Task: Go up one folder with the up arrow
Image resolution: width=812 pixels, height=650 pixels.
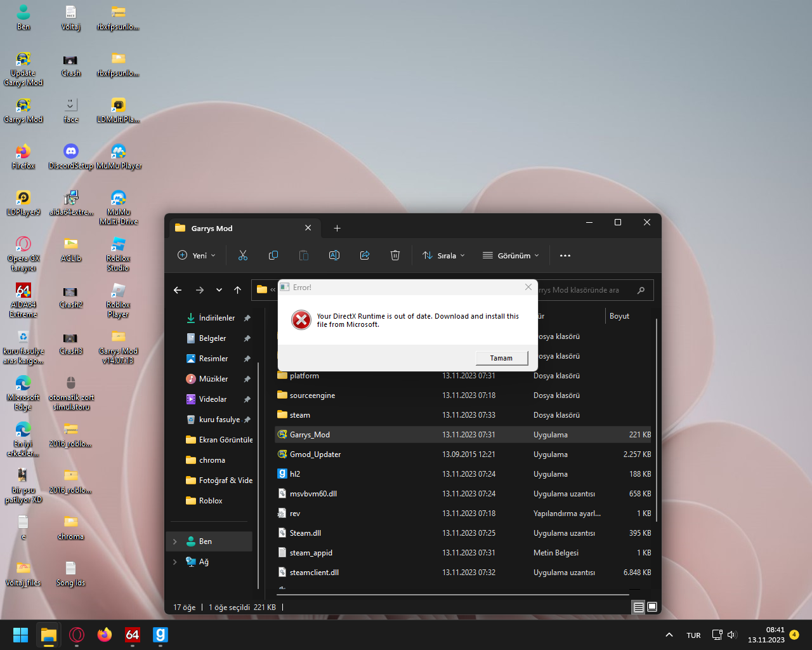Action: point(238,290)
